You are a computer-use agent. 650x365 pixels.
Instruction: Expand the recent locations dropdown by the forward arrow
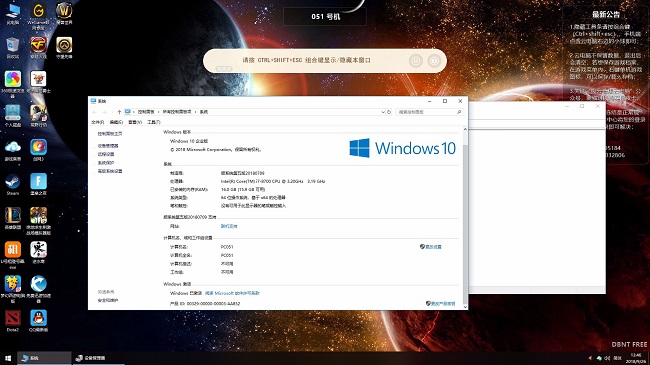112,112
